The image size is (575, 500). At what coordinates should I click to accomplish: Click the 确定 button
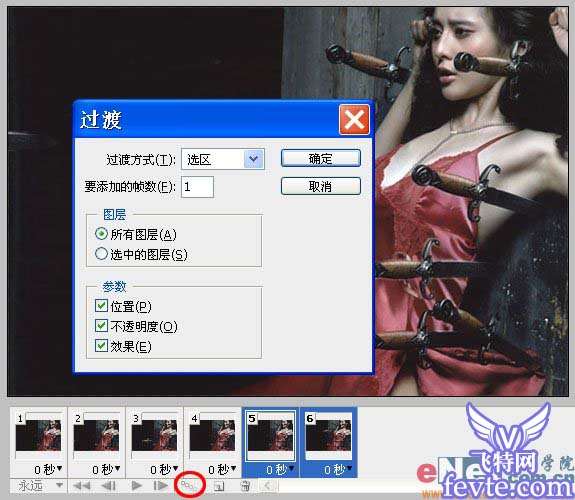coord(321,158)
